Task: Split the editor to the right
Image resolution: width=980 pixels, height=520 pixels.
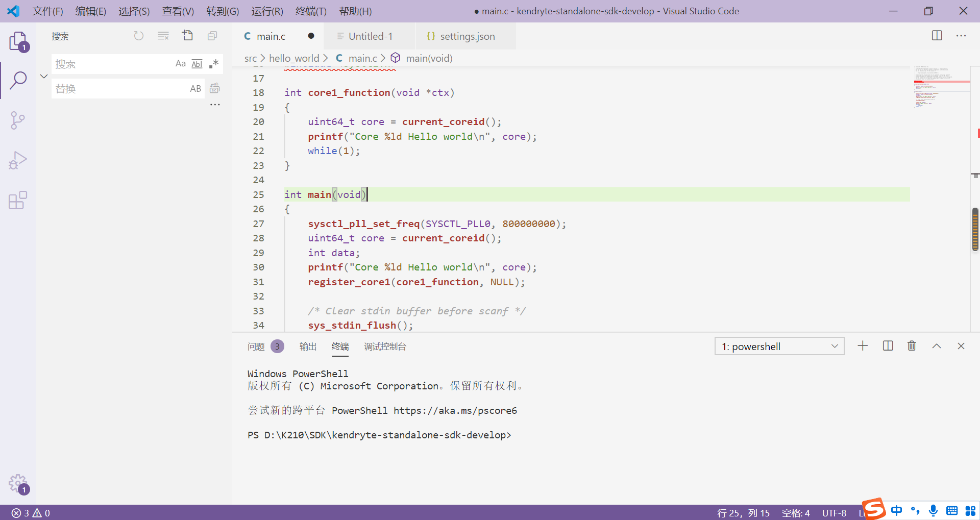Action: click(x=937, y=36)
